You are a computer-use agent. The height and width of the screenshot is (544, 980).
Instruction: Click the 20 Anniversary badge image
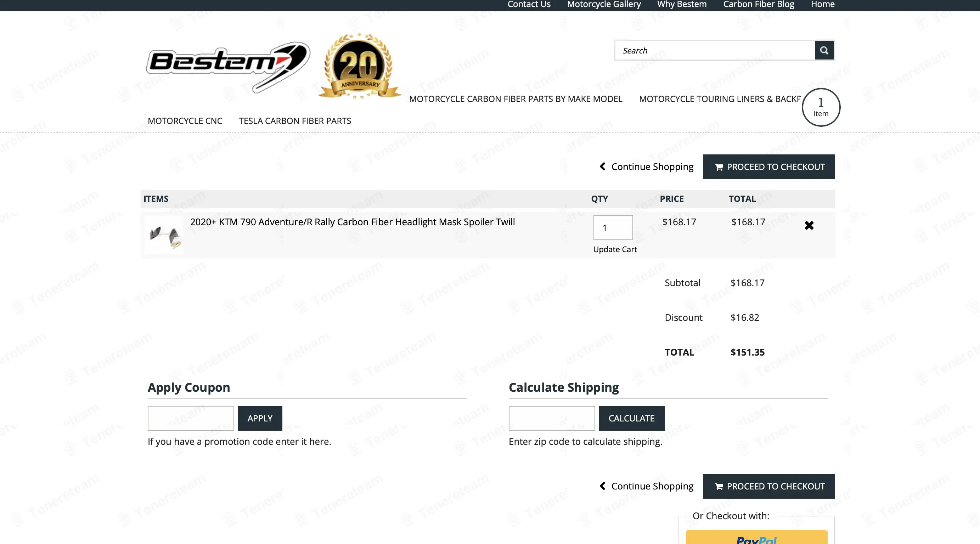(x=360, y=66)
